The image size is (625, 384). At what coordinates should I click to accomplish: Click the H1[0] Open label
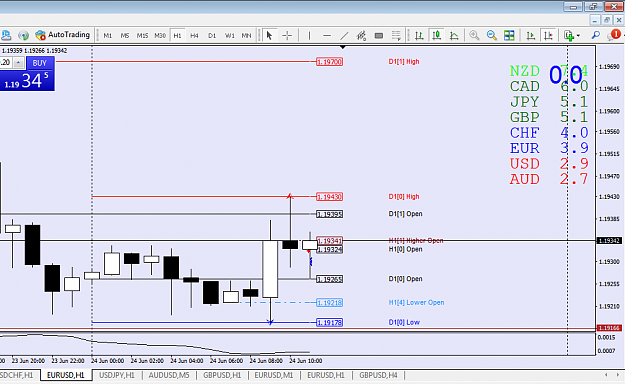tap(405, 249)
